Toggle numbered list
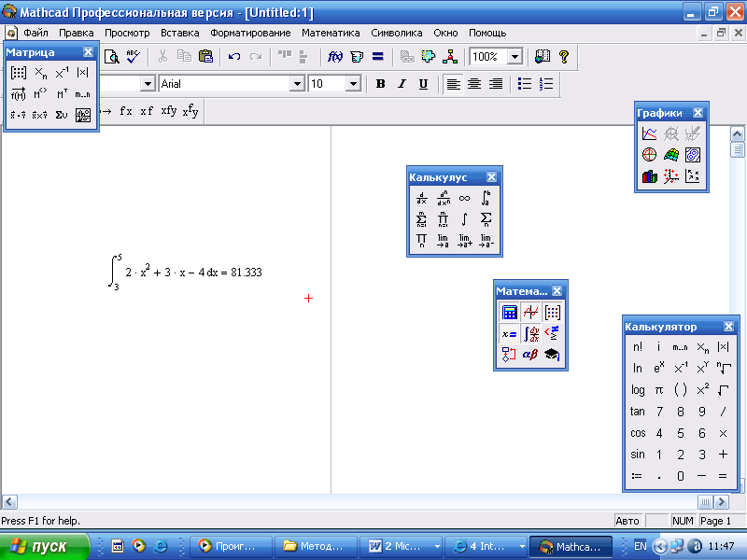This screenshot has width=747, height=560. click(546, 84)
